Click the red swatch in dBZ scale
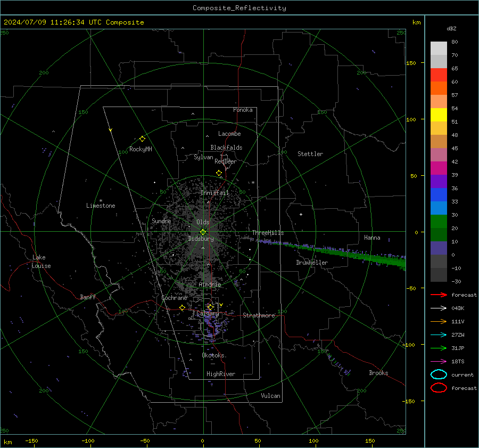 (439, 75)
